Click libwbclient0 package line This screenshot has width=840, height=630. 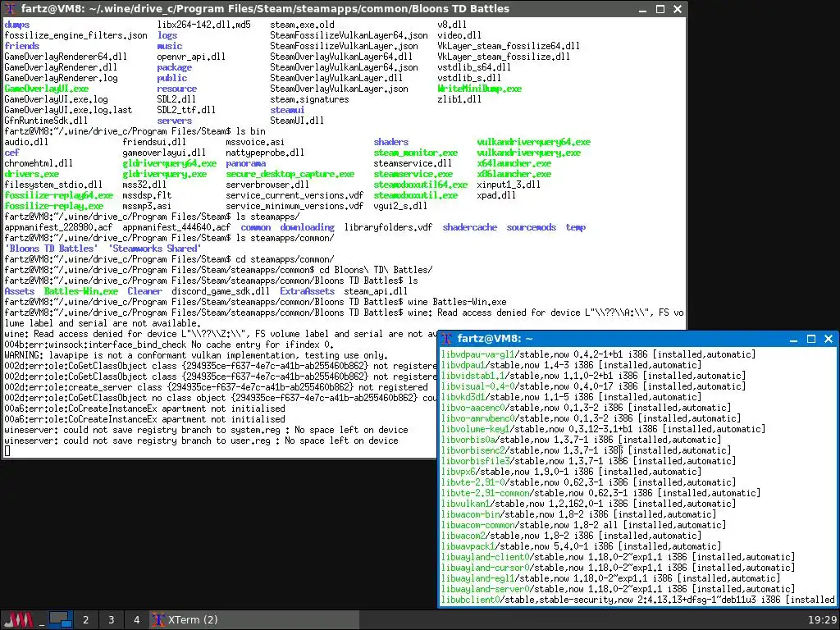pyautogui.click(x=638, y=600)
